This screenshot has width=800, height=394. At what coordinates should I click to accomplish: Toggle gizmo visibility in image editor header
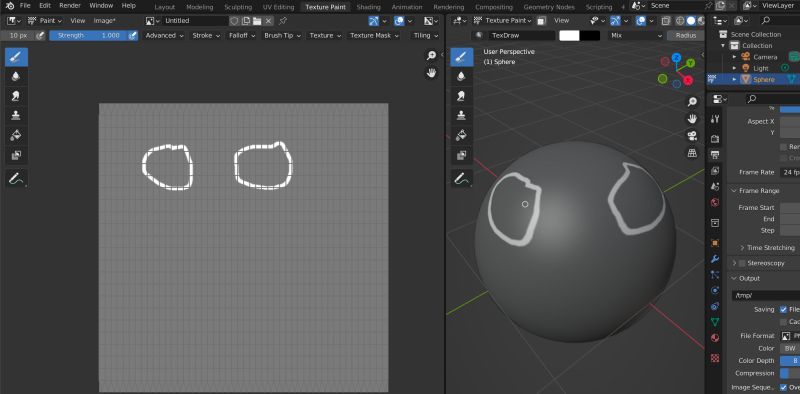tap(373, 21)
